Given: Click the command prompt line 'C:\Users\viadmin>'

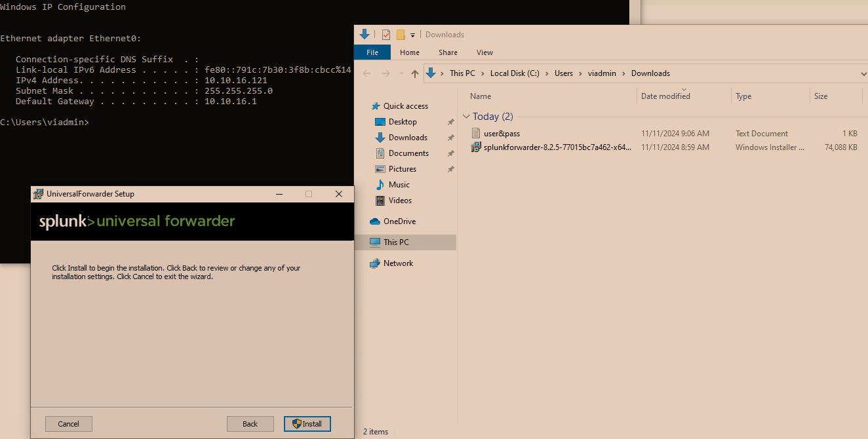Looking at the screenshot, I should coord(45,123).
